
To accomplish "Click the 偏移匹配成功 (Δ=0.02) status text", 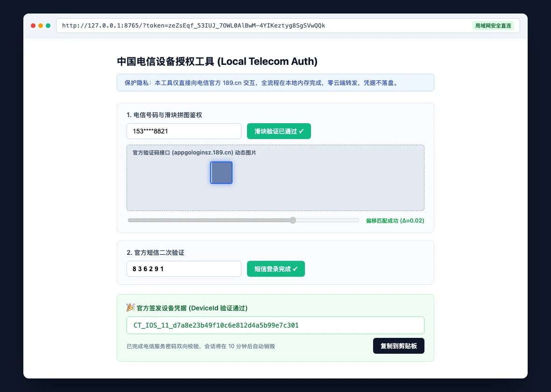I will point(395,221).
